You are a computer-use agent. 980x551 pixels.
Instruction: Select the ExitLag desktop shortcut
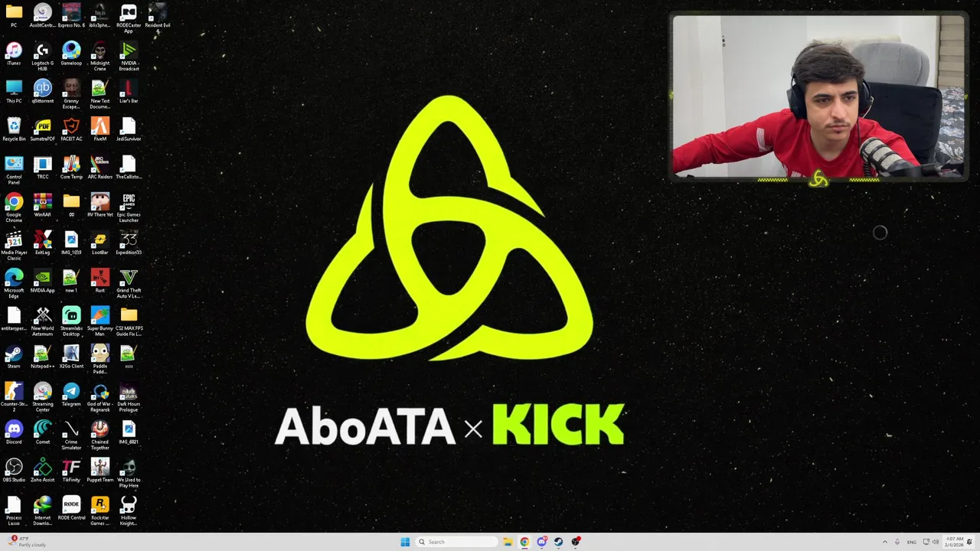point(43,243)
